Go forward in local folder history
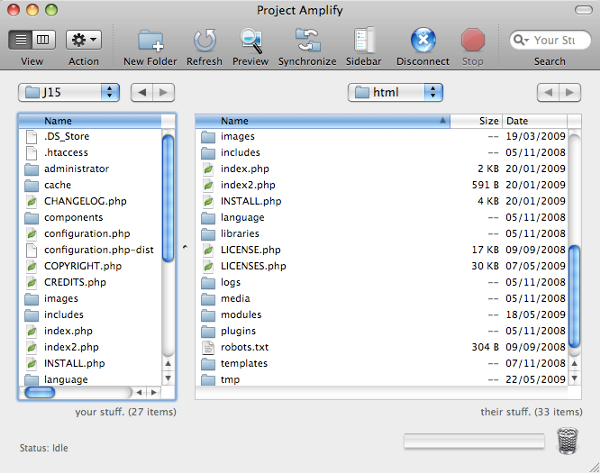 pos(163,93)
